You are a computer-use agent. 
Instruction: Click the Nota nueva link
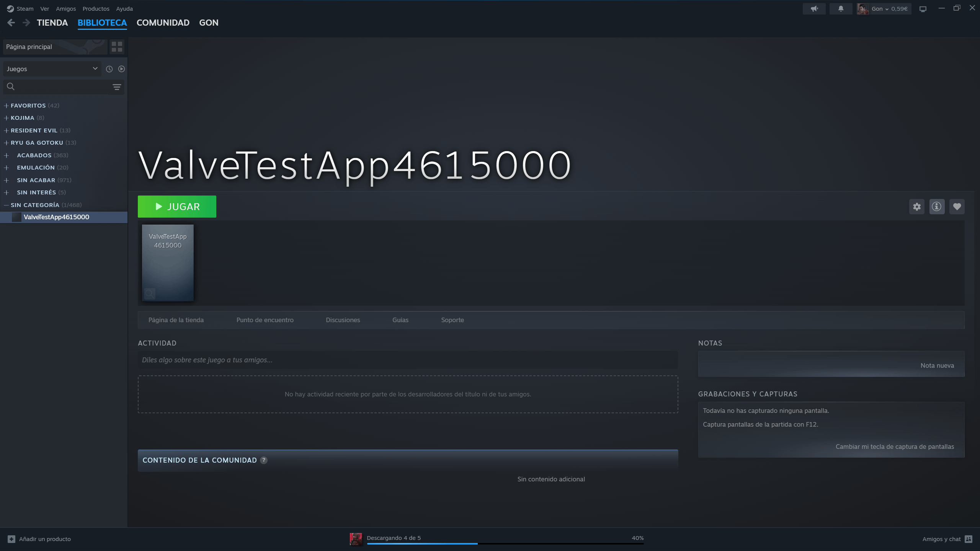pos(937,365)
